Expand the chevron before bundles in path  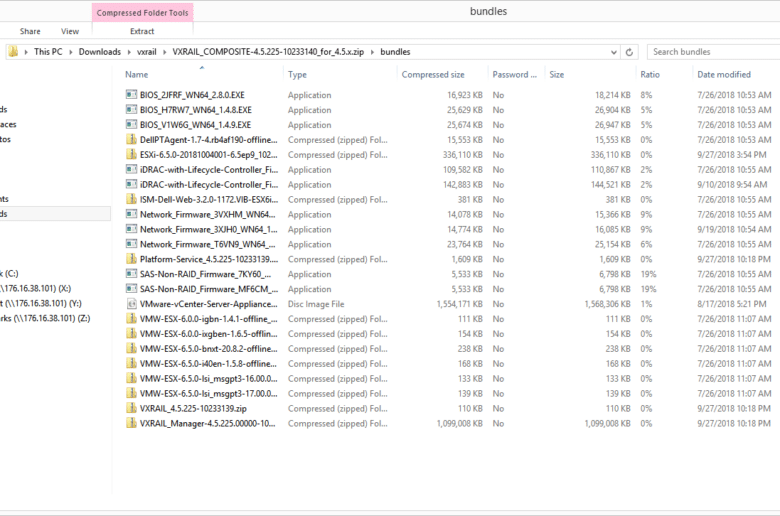coord(372,52)
